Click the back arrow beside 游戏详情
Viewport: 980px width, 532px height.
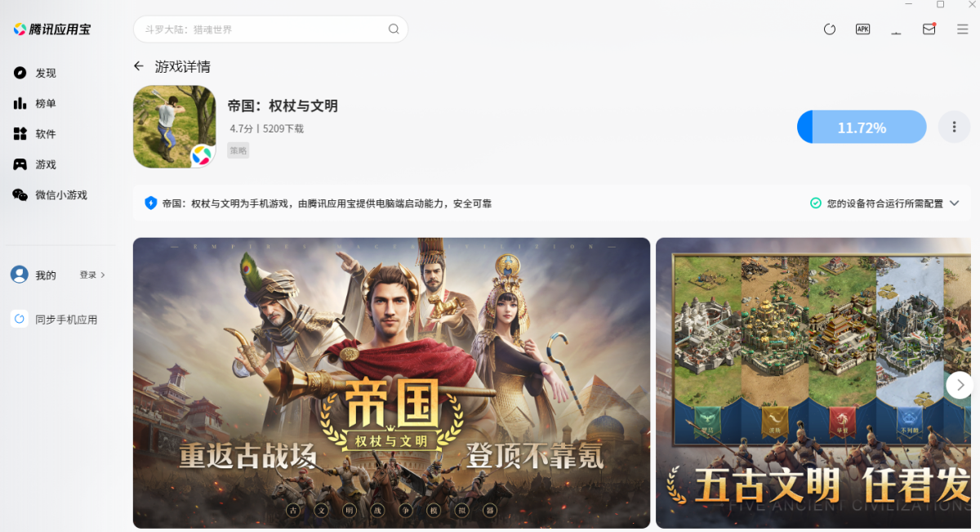click(x=139, y=66)
